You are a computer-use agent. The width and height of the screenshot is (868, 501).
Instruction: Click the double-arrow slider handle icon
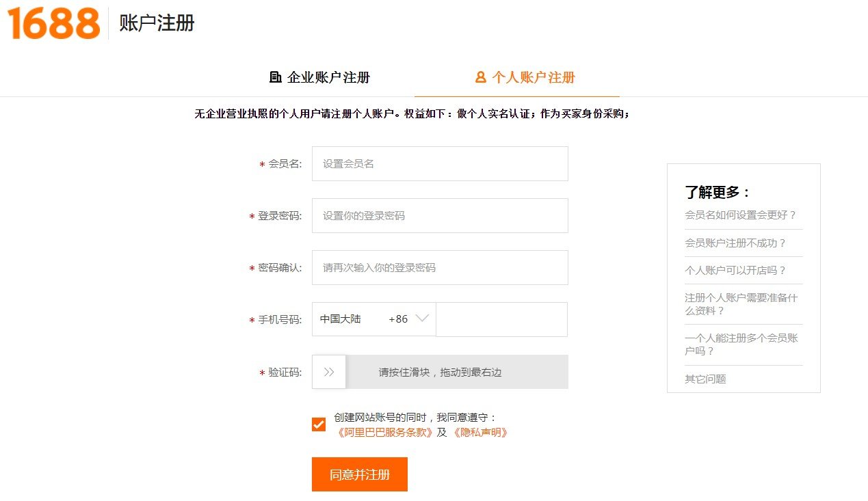tap(328, 371)
